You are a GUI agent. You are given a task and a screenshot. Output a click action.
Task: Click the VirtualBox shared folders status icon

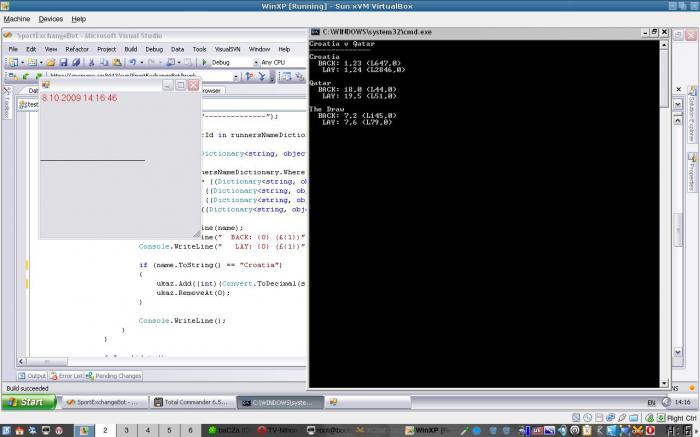633,418
